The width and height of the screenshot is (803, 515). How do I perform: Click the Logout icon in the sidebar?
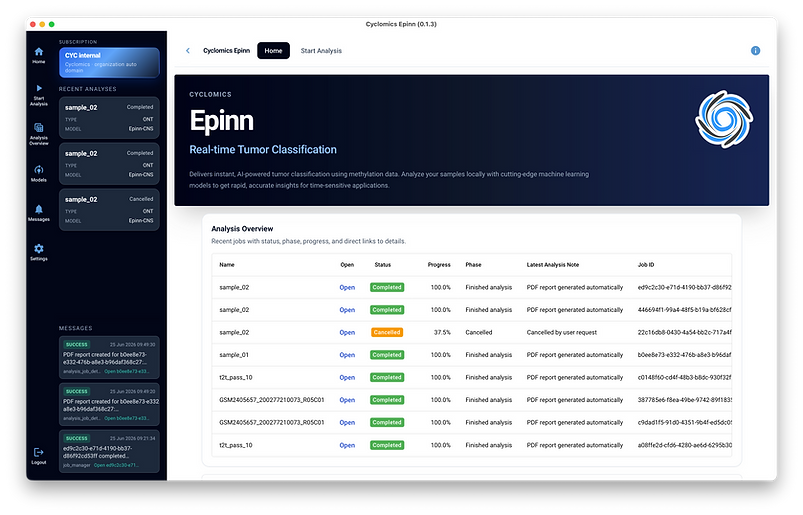[x=39, y=452]
